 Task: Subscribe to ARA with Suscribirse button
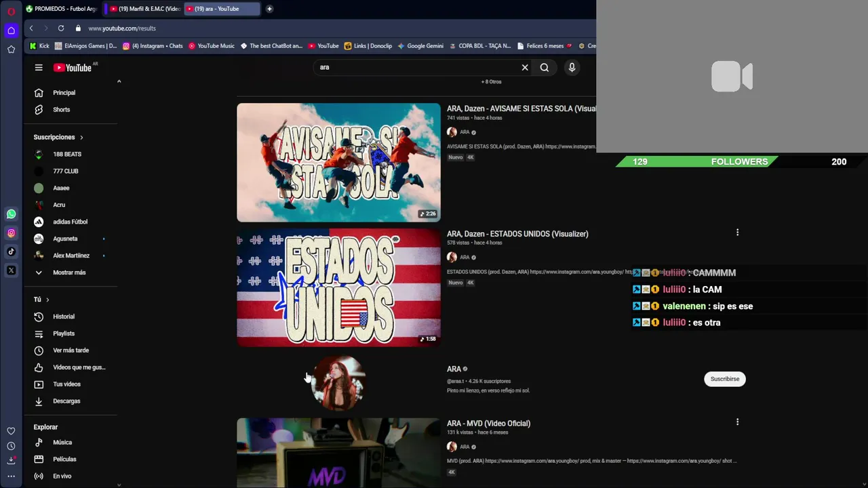(725, 379)
